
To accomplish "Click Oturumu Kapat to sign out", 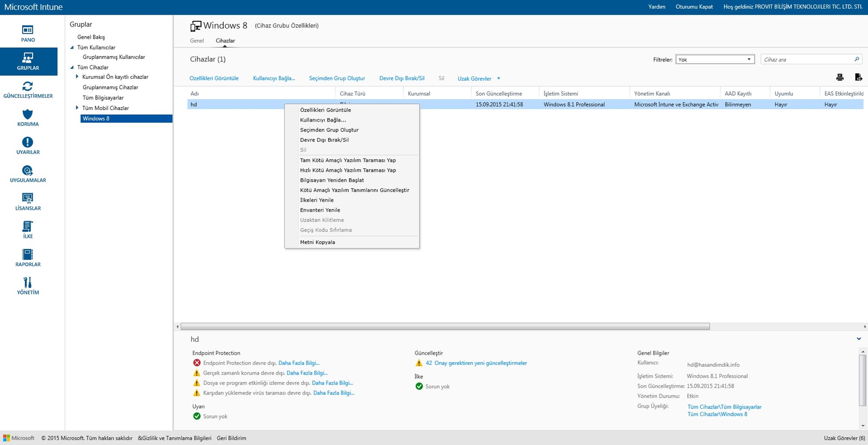I will [694, 7].
